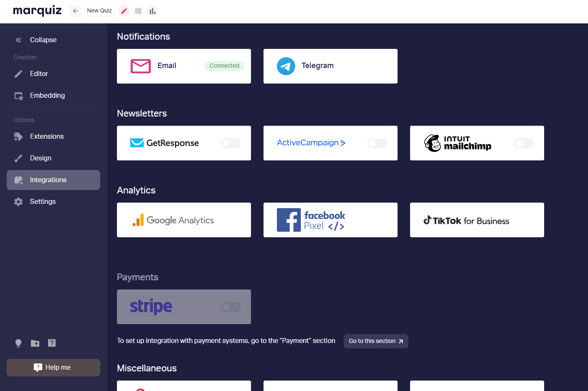Click the back arrow next to New Quiz

pos(75,11)
